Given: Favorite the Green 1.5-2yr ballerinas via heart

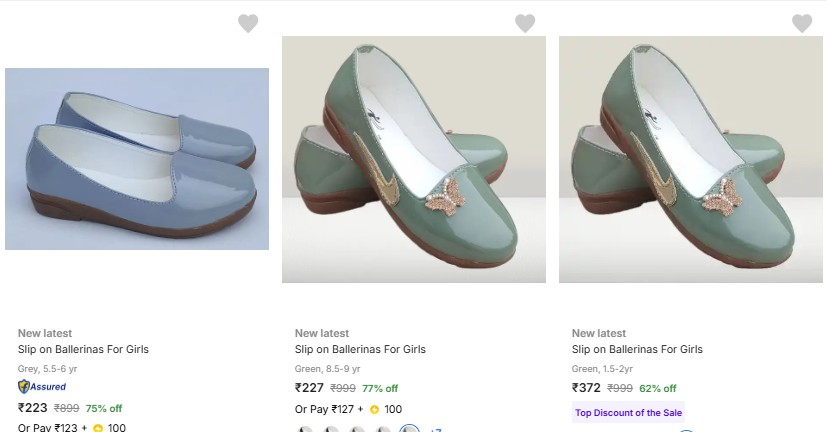Looking at the screenshot, I should [802, 23].
